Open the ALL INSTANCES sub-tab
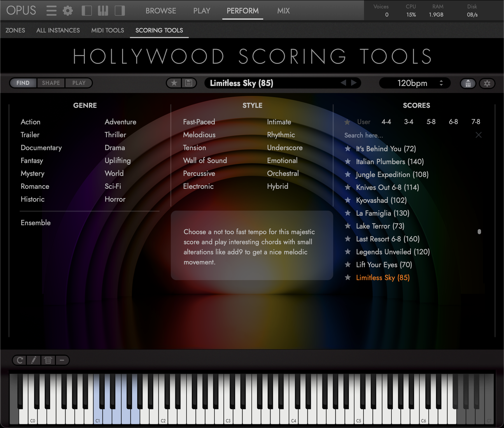Image resolution: width=504 pixels, height=428 pixels. (58, 30)
